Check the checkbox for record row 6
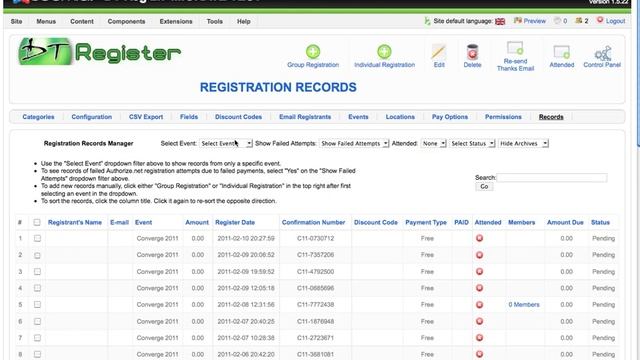 pos(37,321)
